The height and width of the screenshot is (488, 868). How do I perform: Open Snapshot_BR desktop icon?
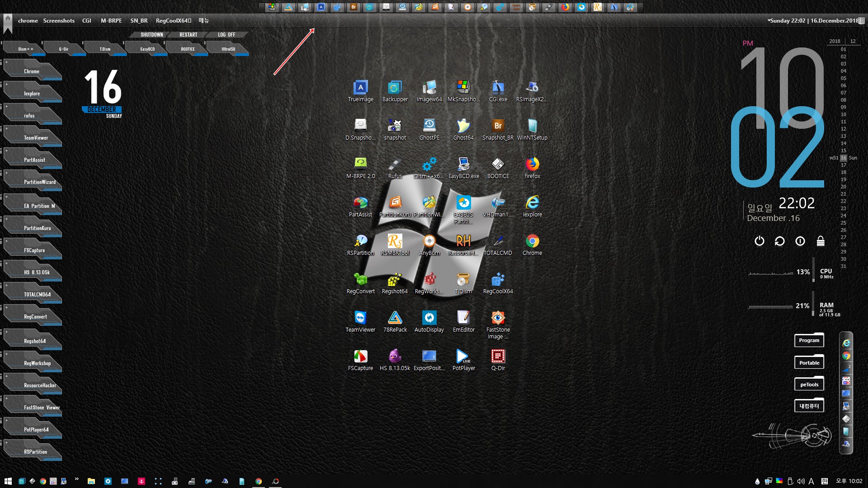tap(498, 129)
